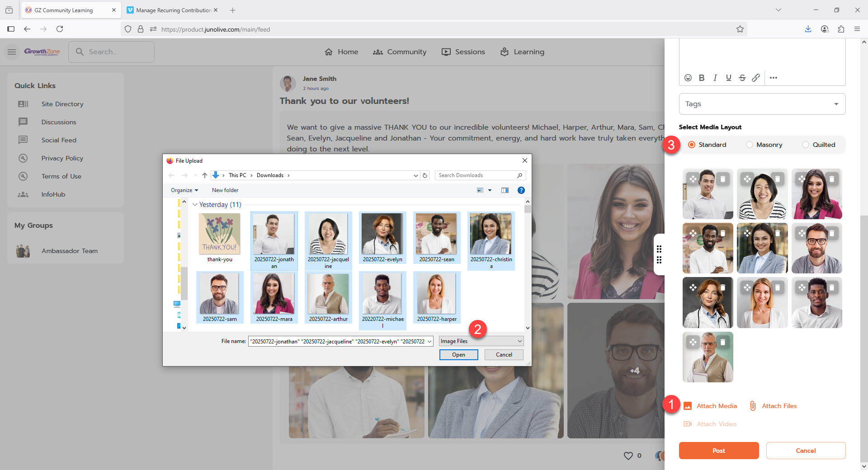The width and height of the screenshot is (868, 470).
Task: Open File Upload help icon
Action: point(521,190)
